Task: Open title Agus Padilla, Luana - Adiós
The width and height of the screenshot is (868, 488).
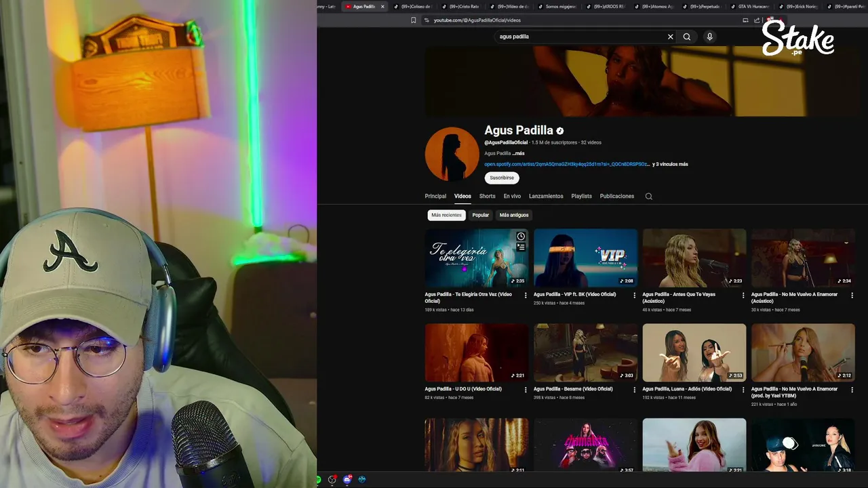Action: [x=687, y=389]
